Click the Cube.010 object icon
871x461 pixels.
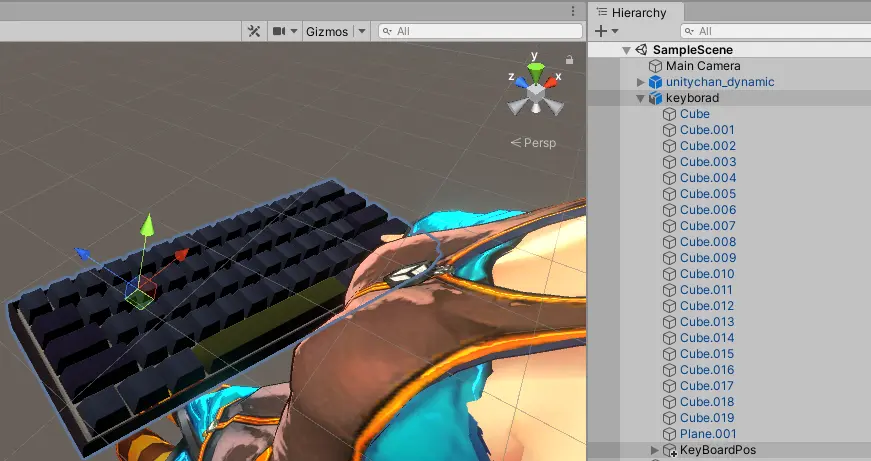(x=670, y=274)
